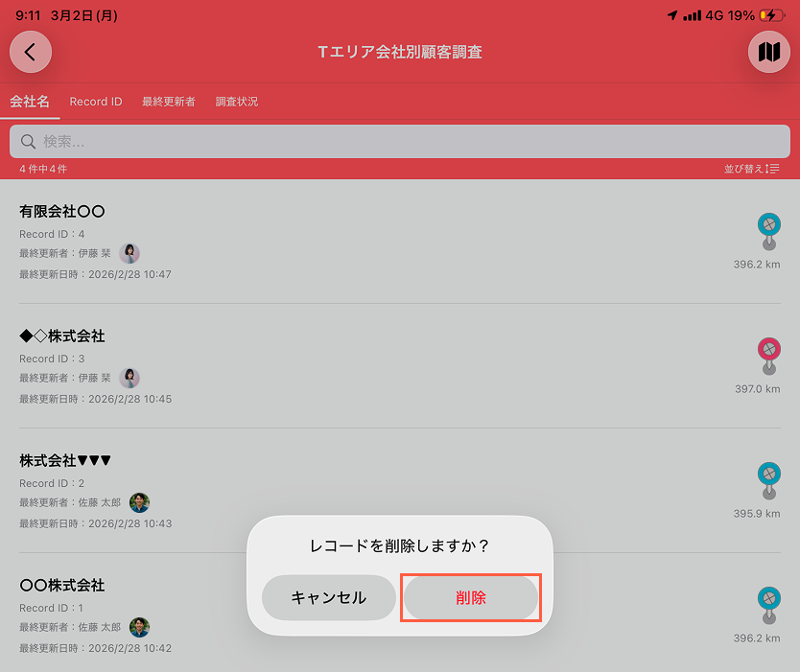Screen dimensions: 800x672
Task: Click the search magnifier icon
Action: (x=28, y=142)
